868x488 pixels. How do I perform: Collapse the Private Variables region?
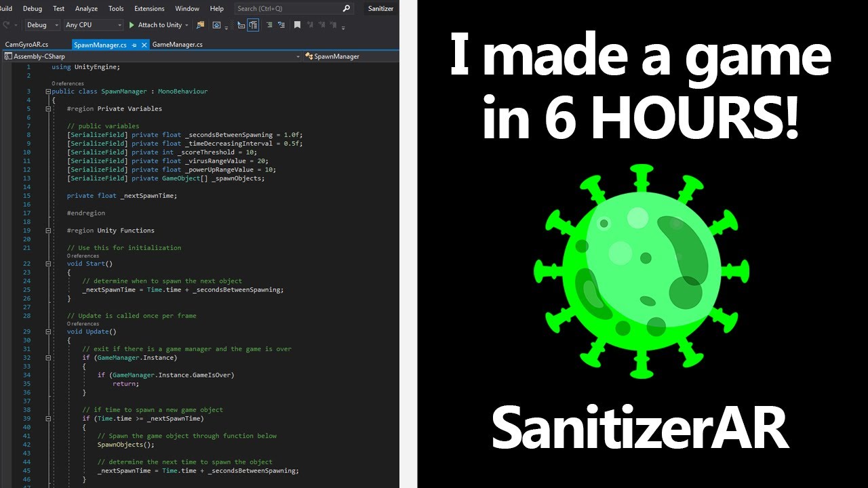click(48, 108)
